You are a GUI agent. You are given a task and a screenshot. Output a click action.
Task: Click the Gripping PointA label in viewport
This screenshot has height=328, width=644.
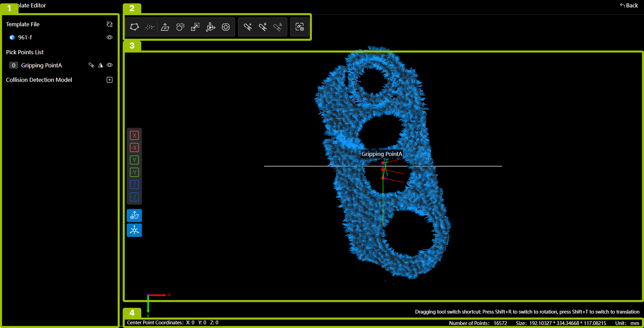coord(381,154)
